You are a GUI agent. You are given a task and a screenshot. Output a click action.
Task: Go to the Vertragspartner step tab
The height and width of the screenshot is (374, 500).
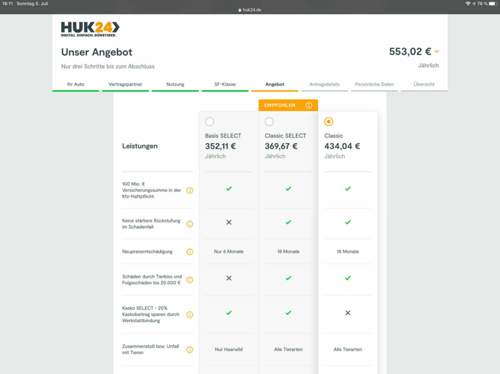[x=125, y=84]
